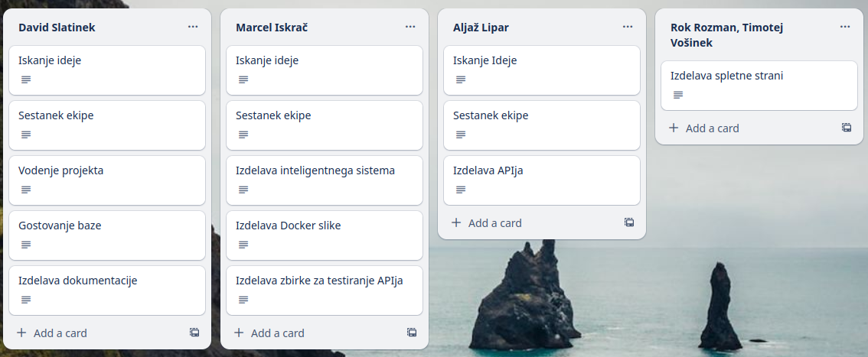Click template icon in Rok Rozman list
Screen dimensions: 868x357
[847, 128]
